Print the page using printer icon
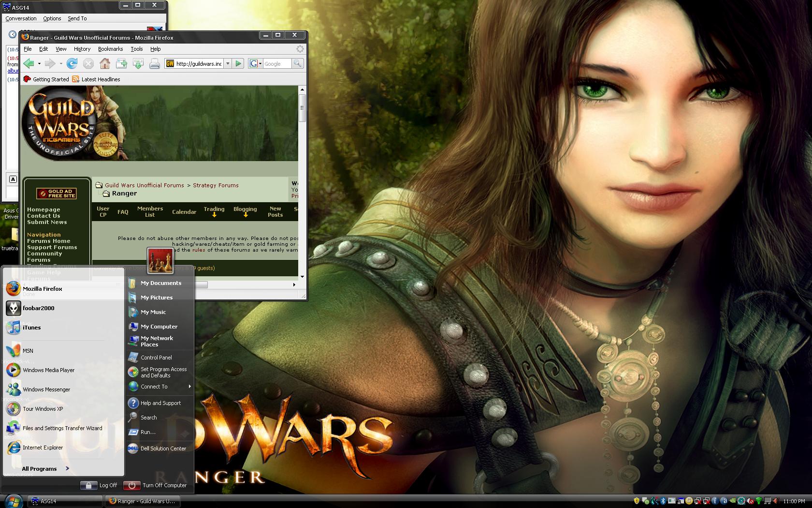Screen dimensions: 812x508 click(x=155, y=63)
